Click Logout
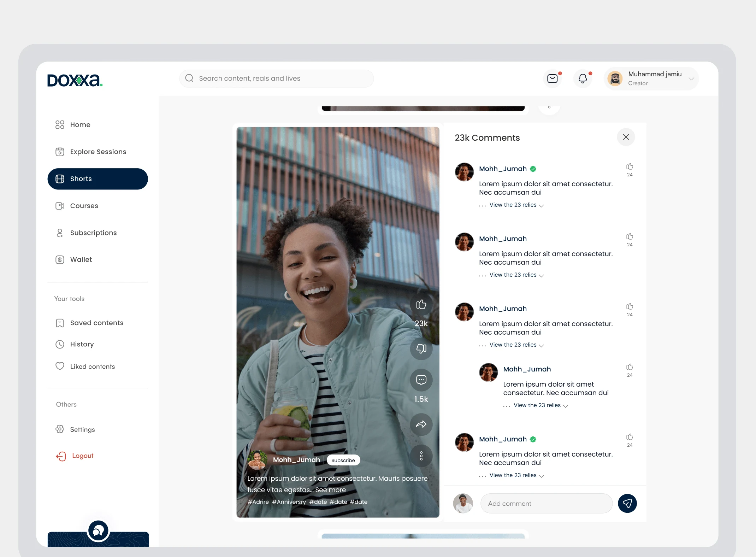The width and height of the screenshot is (756, 557). tap(75, 456)
